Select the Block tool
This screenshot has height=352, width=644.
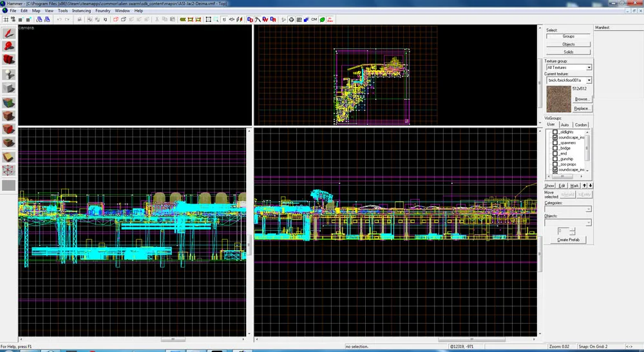coord(9,88)
